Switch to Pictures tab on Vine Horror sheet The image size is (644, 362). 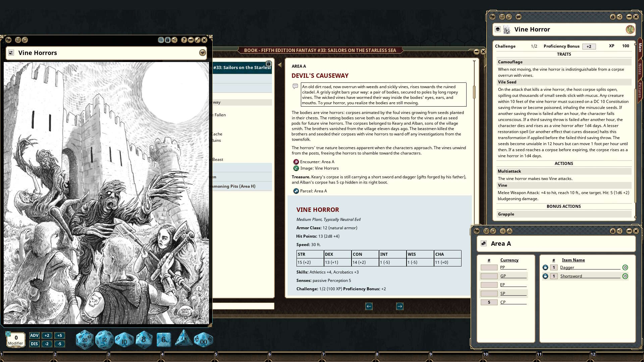[640, 90]
